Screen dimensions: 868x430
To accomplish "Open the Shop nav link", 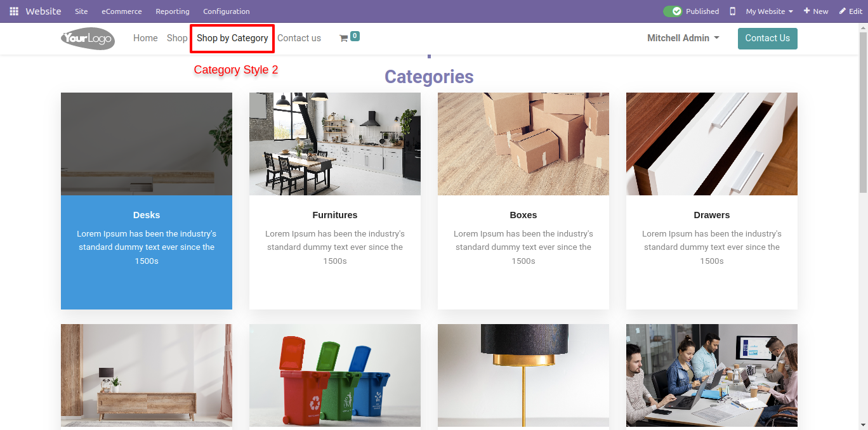I will [177, 38].
